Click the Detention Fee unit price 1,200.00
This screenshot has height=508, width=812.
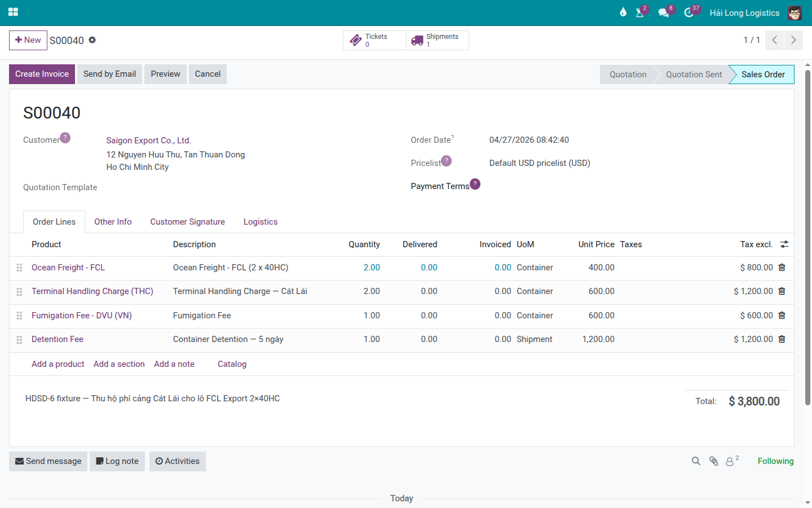598,339
